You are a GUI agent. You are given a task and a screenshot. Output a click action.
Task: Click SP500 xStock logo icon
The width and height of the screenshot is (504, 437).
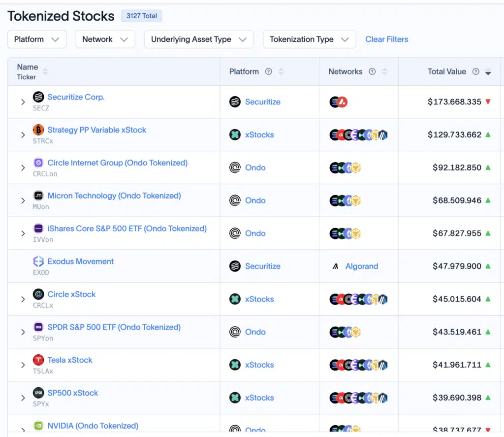tap(38, 393)
